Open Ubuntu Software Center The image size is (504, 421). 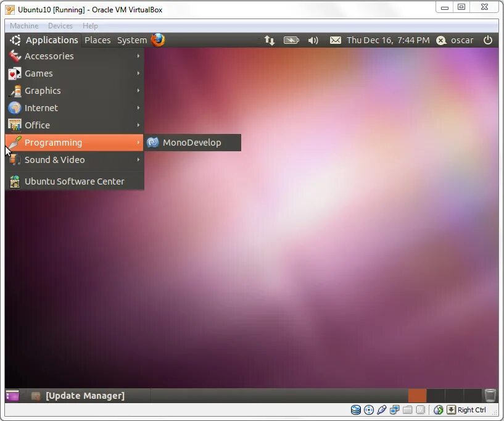tap(74, 181)
